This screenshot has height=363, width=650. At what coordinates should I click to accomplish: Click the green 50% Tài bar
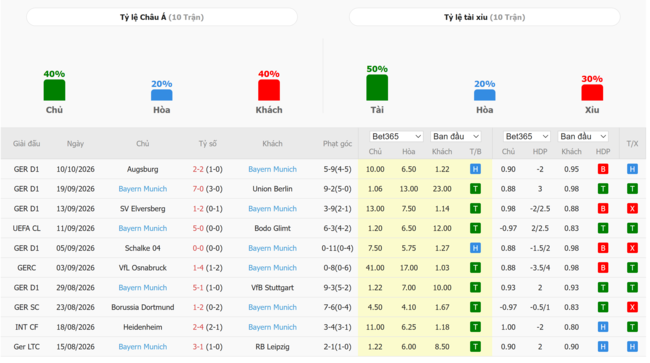click(377, 87)
